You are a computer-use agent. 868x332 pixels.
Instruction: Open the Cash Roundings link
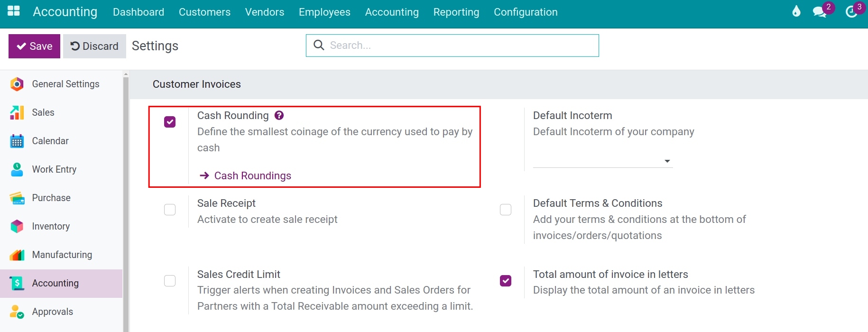(252, 175)
